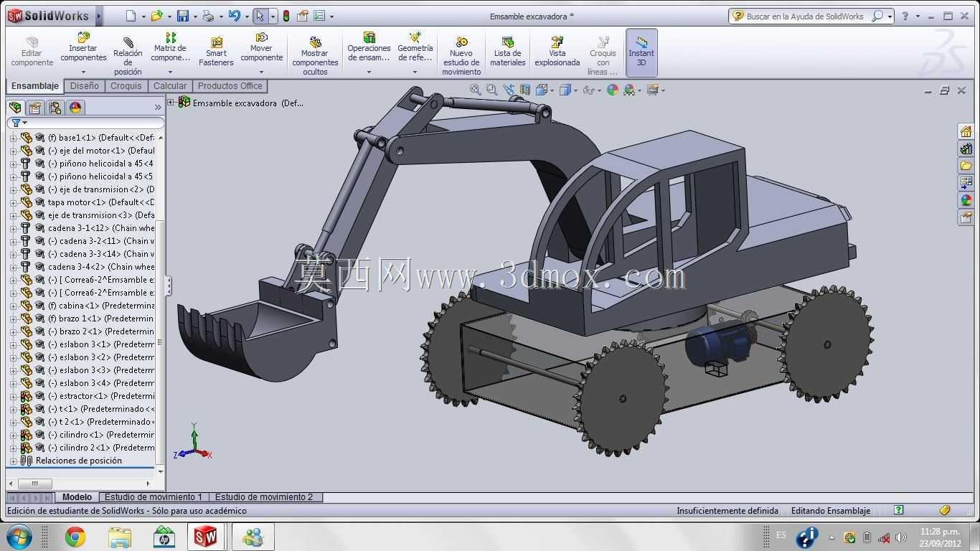This screenshot has width=980, height=551.
Task: Open the Productos Office tab
Action: coord(230,86)
